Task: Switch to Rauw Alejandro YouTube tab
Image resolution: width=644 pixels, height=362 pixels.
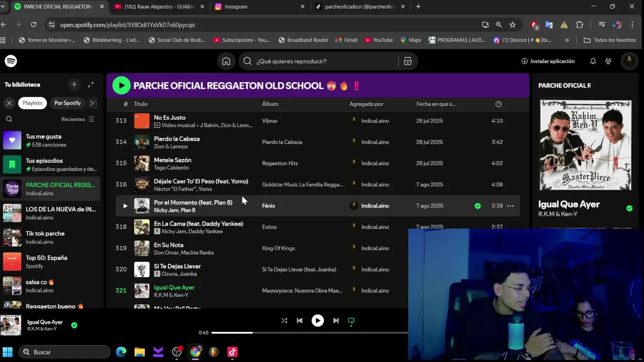Action: coord(159,7)
